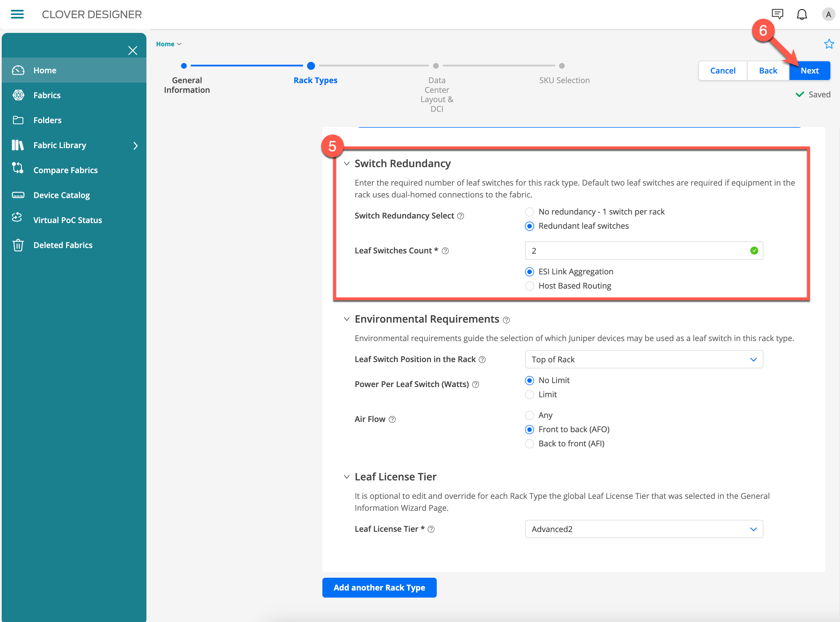Choose Host Based Routing option
This screenshot has height=622, width=840.
point(529,286)
